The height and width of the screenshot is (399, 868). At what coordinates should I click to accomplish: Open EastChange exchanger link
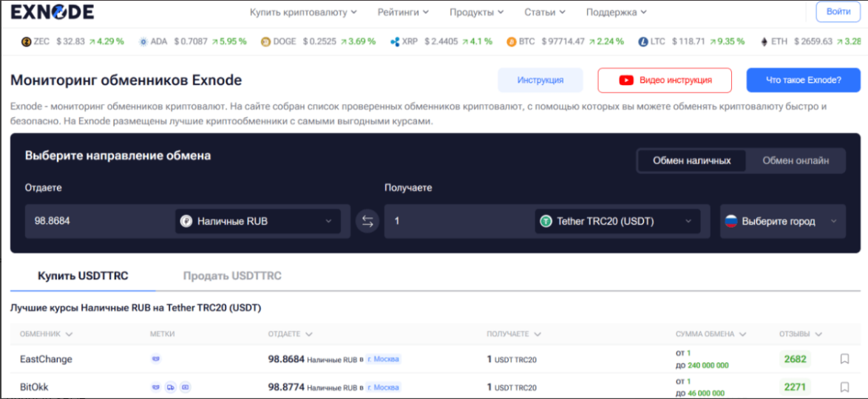point(46,360)
